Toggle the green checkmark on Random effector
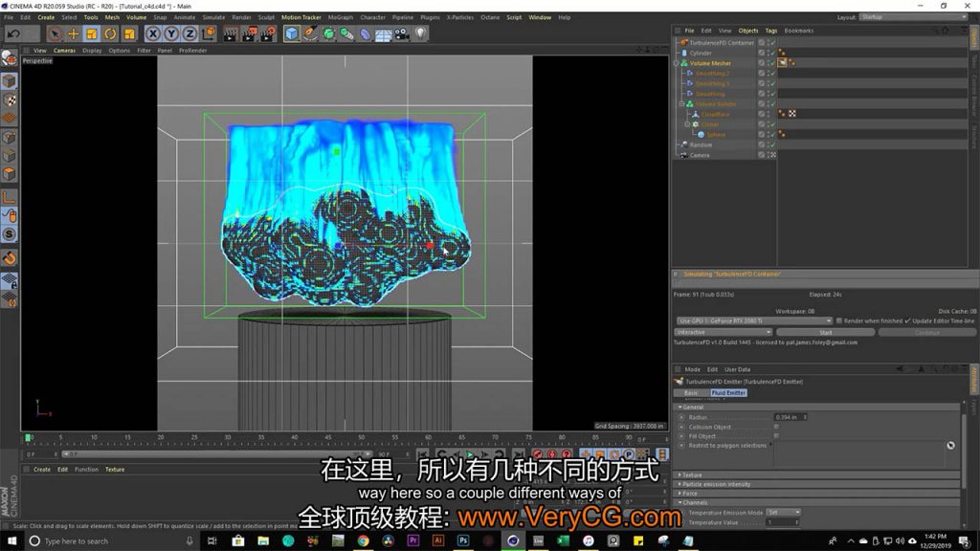 (x=772, y=145)
